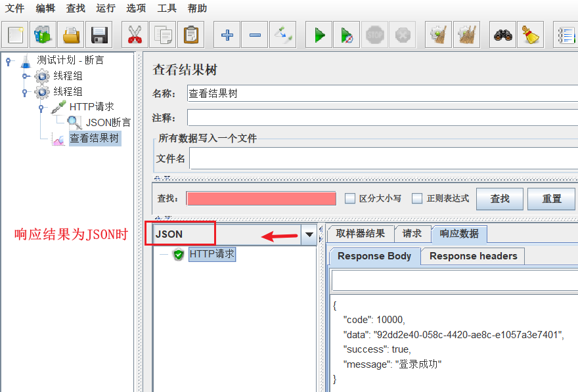Click the "code": 10000 line
This screenshot has width=578, height=392.
tap(374, 320)
